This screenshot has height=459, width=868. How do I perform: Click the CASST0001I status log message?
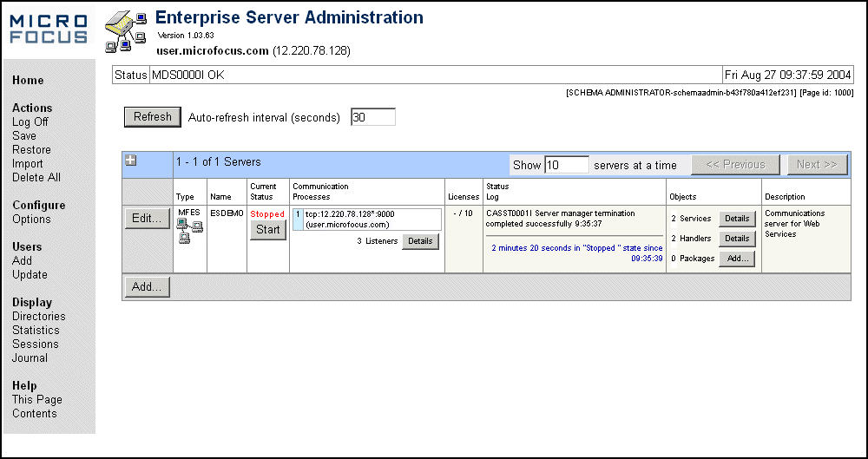click(560, 218)
